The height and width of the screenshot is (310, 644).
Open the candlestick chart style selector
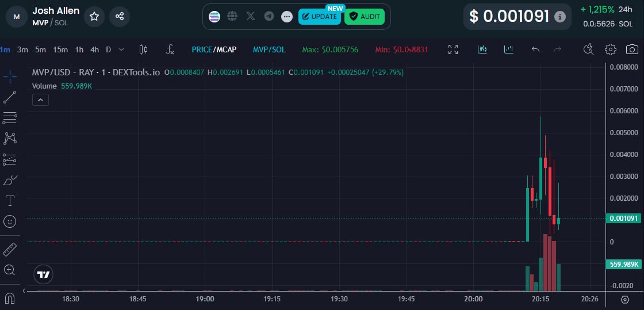coord(143,49)
